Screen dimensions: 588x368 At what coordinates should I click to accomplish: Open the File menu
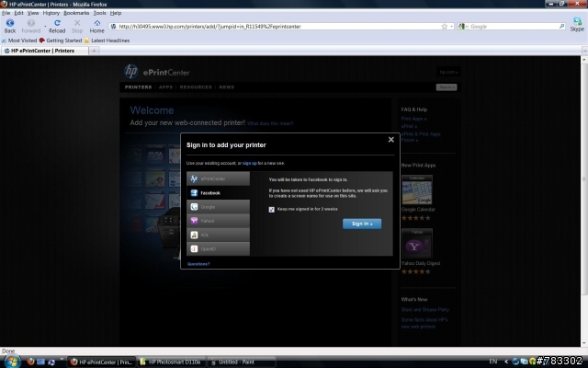6,13
